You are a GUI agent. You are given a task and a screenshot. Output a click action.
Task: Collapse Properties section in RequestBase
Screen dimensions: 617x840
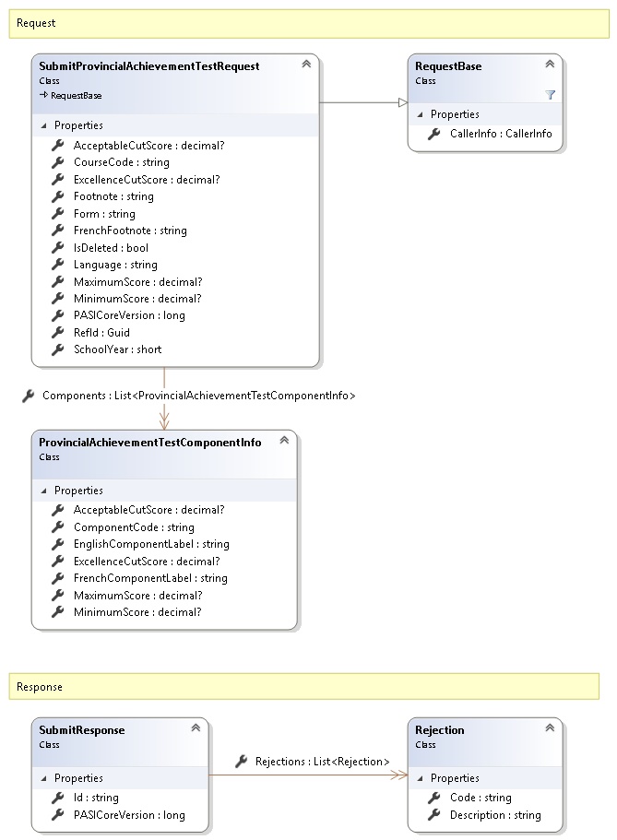[421, 115]
